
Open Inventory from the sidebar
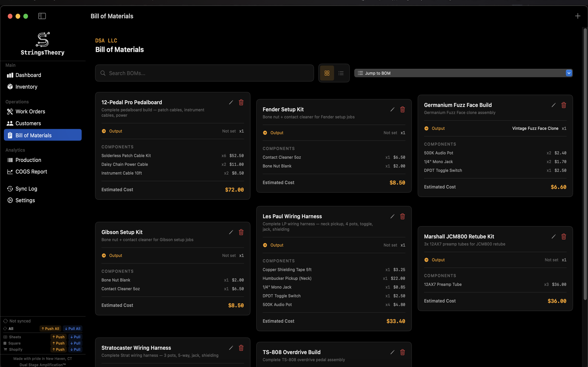coord(26,87)
